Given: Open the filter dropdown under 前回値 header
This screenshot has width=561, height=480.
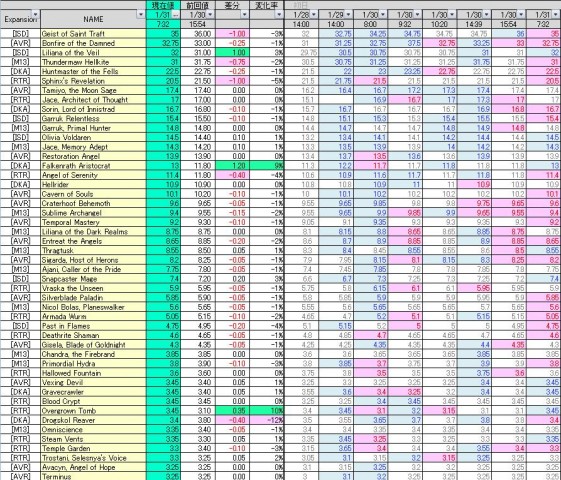Looking at the screenshot, I should (210, 14).
